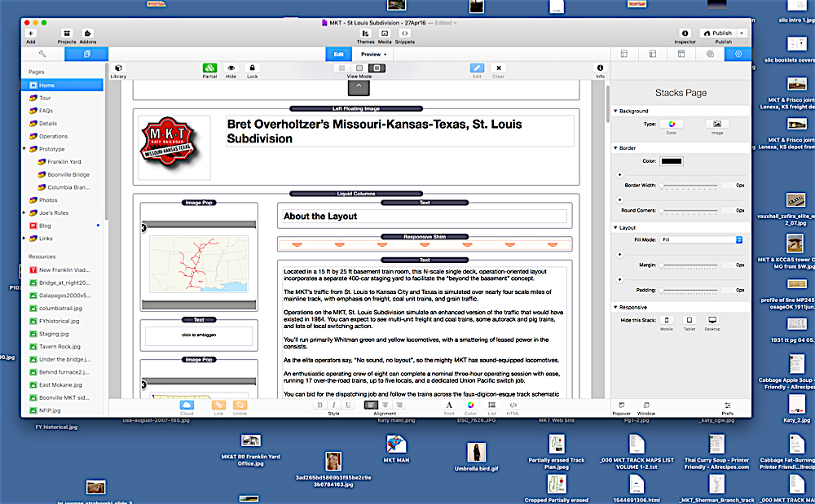Click the HTML code icon
The width and height of the screenshot is (815, 504).
(x=513, y=405)
